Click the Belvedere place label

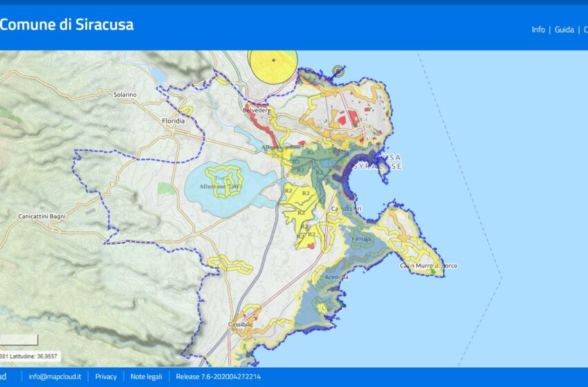[255, 111]
